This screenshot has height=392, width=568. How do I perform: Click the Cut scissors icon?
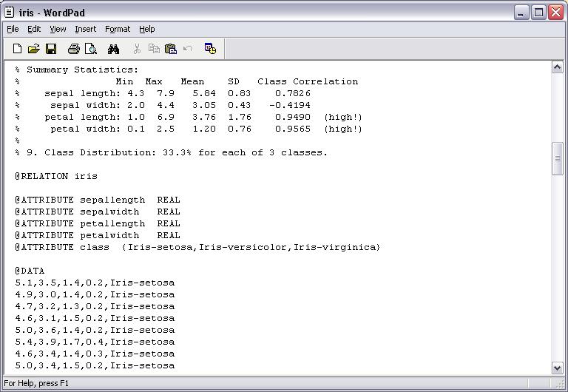click(x=137, y=49)
